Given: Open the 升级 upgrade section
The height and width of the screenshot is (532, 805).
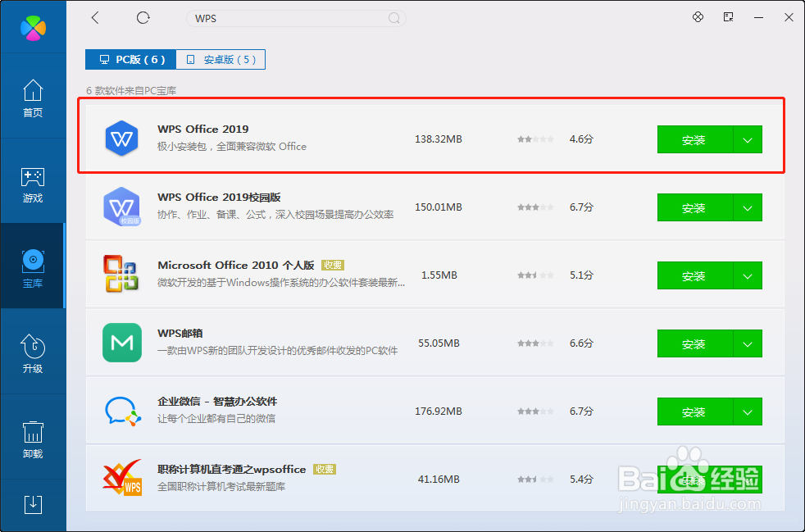Looking at the screenshot, I should coord(33,354).
